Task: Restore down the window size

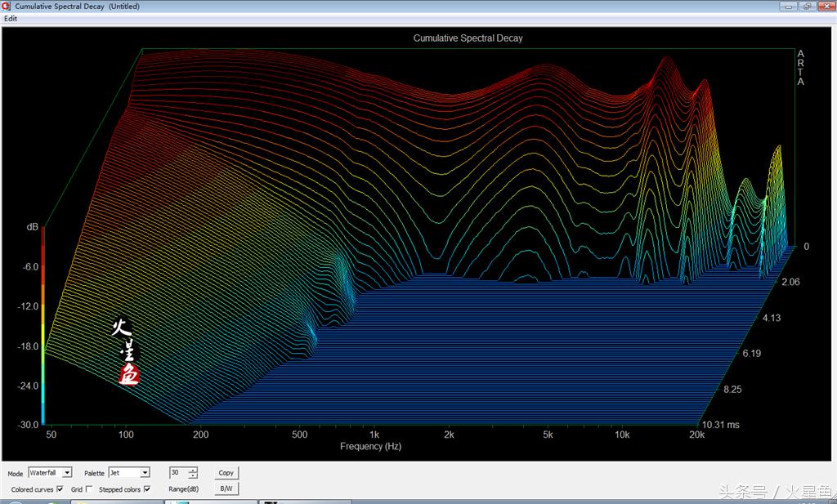Action: coord(806,6)
